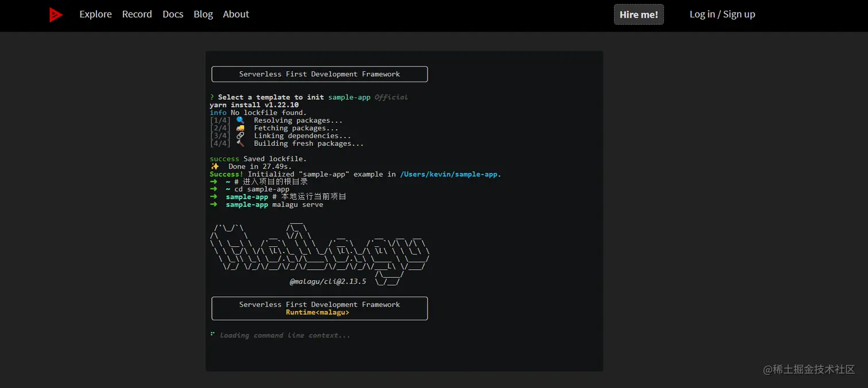
Task: Click the magnifier icon beside Resolving packages
Action: coord(240,121)
